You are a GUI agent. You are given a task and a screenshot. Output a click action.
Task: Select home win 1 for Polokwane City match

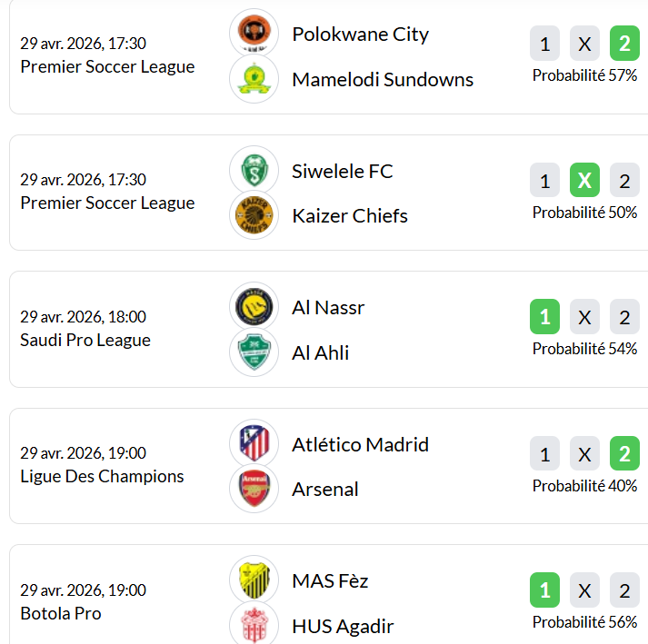pos(544,44)
